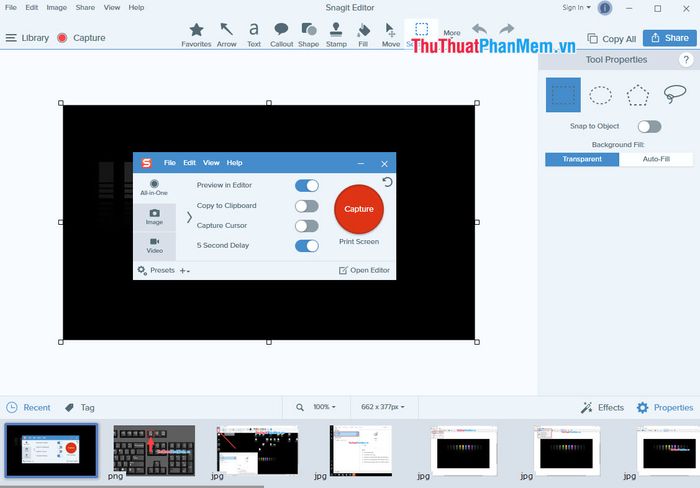Click the user profile avatar icon
Image resolution: width=700 pixels, height=488 pixels.
(605, 8)
